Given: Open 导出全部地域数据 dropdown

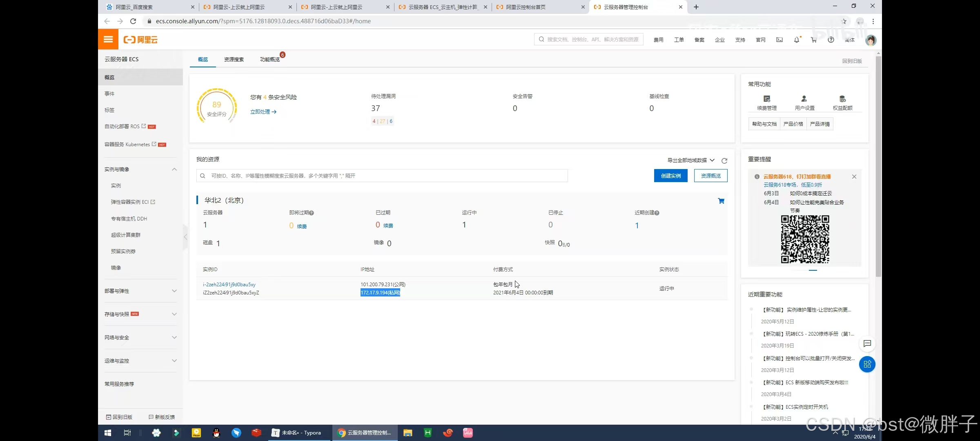Looking at the screenshot, I should click(x=691, y=160).
